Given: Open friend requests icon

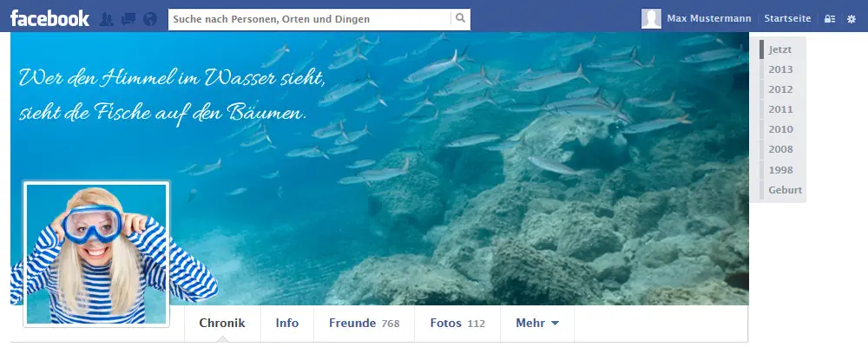Looking at the screenshot, I should [106, 19].
